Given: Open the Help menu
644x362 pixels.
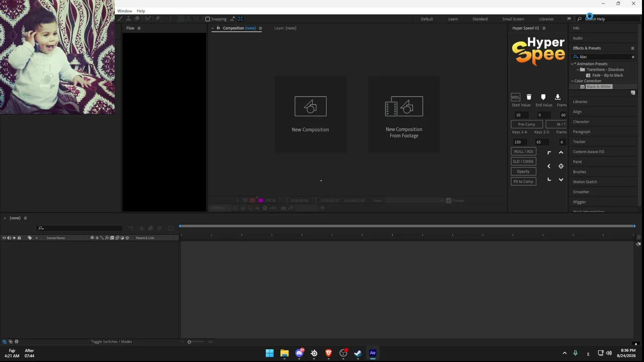Looking at the screenshot, I should pyautogui.click(x=141, y=11).
